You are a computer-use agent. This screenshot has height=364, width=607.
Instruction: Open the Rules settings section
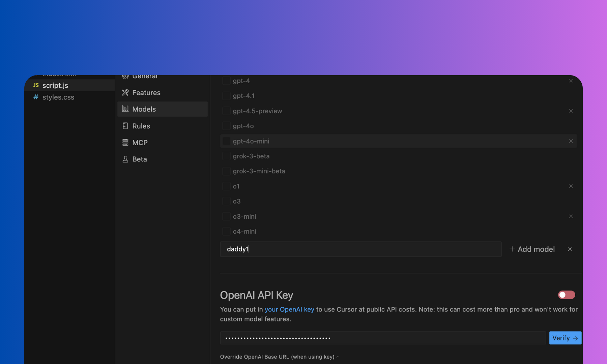tap(163, 126)
